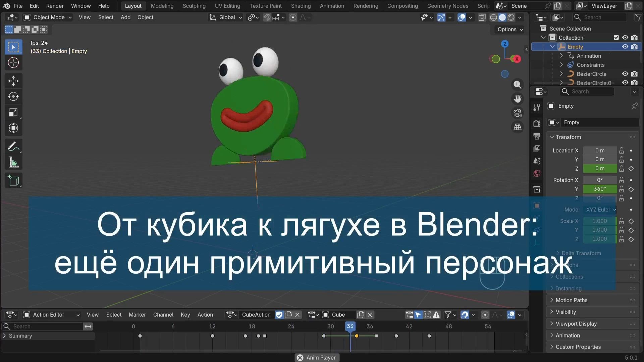Activate the Measure tool

(x=13, y=162)
